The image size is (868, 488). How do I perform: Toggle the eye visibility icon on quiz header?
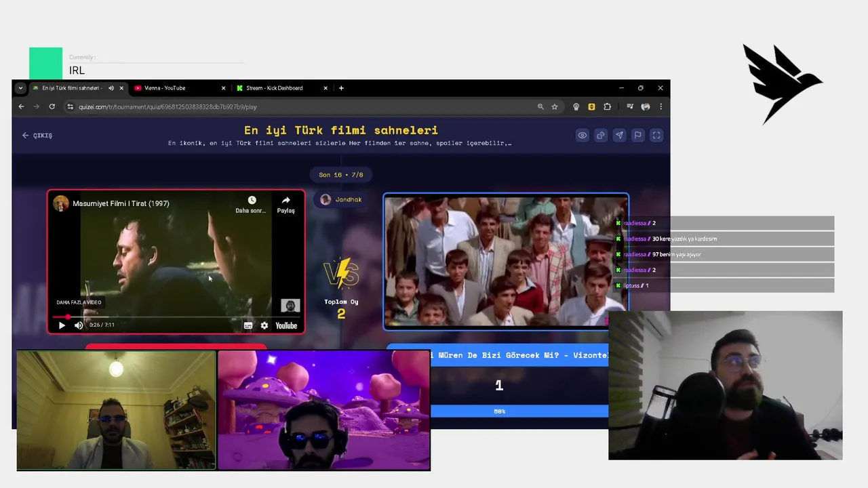(x=582, y=135)
